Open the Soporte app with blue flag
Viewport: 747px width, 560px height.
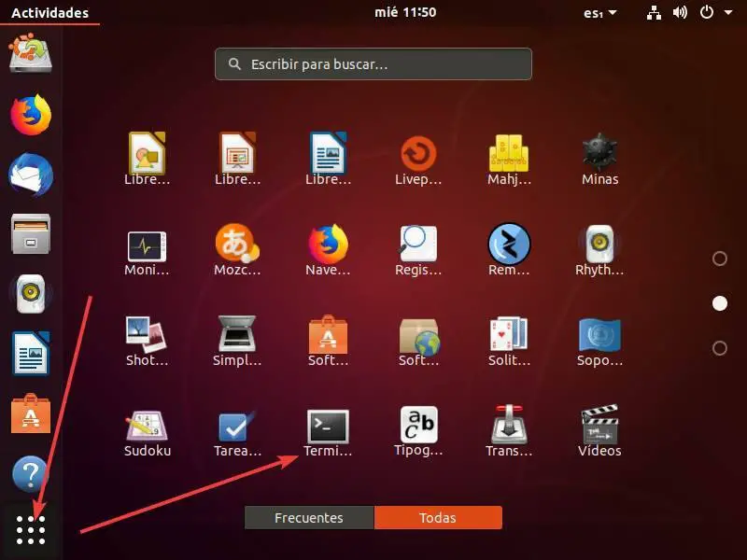pyautogui.click(x=599, y=335)
